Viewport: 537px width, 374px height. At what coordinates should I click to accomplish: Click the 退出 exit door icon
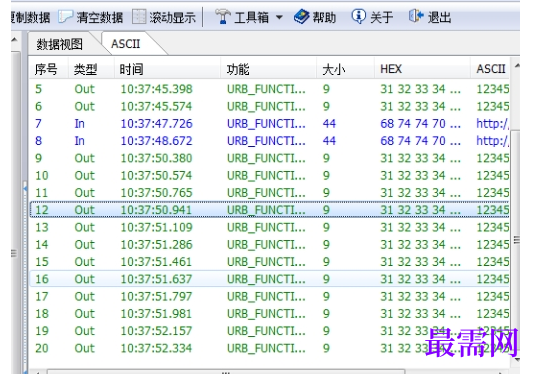click(x=416, y=16)
